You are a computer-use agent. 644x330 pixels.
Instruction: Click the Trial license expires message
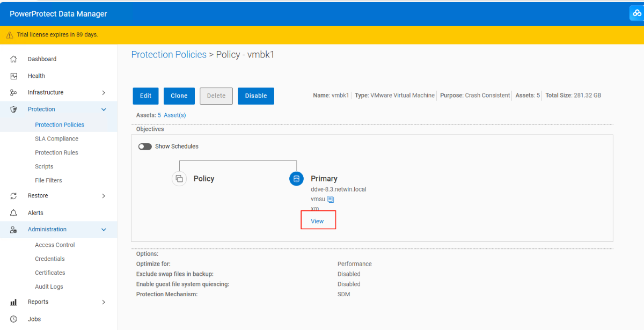[x=57, y=35]
